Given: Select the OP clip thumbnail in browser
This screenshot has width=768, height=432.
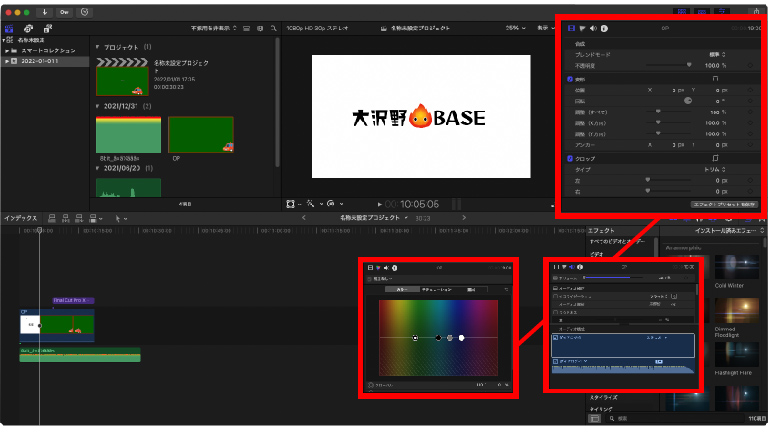Looking at the screenshot, I should click(201, 135).
